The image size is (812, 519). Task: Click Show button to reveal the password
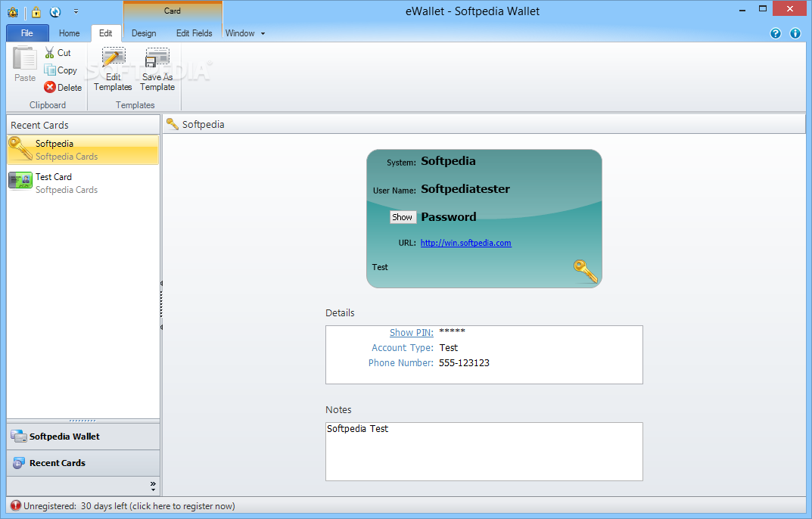[403, 217]
